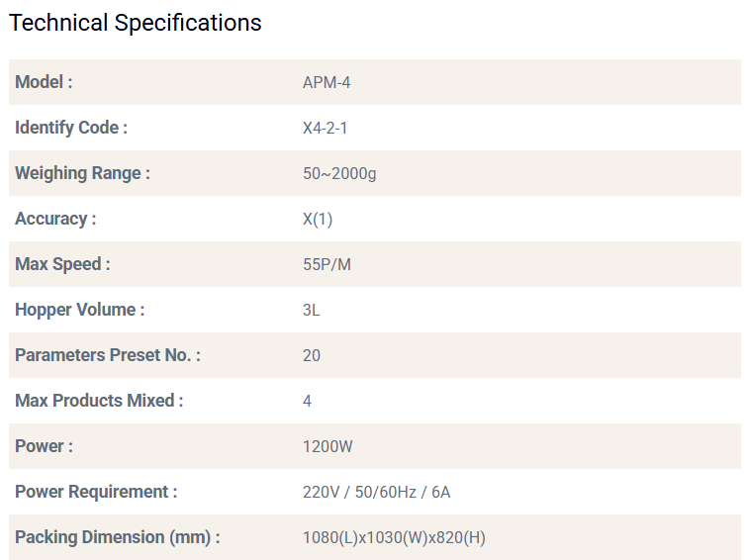Click the Model label
Image resolution: width=747 pixels, height=560 pixels.
(x=44, y=82)
